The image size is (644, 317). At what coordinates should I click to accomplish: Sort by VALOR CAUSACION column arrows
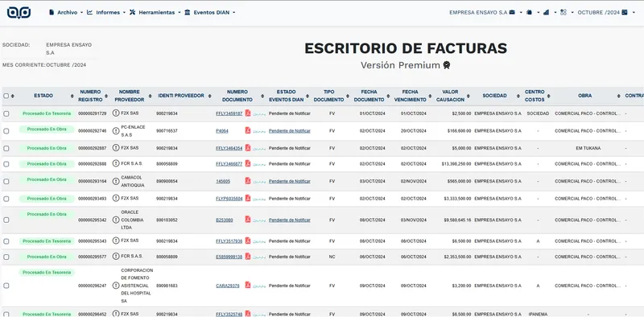pyautogui.click(x=468, y=96)
